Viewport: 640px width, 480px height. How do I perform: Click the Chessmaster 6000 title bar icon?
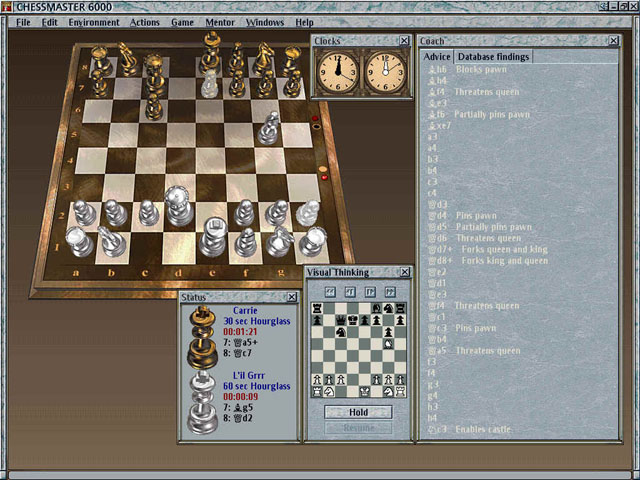click(7, 7)
